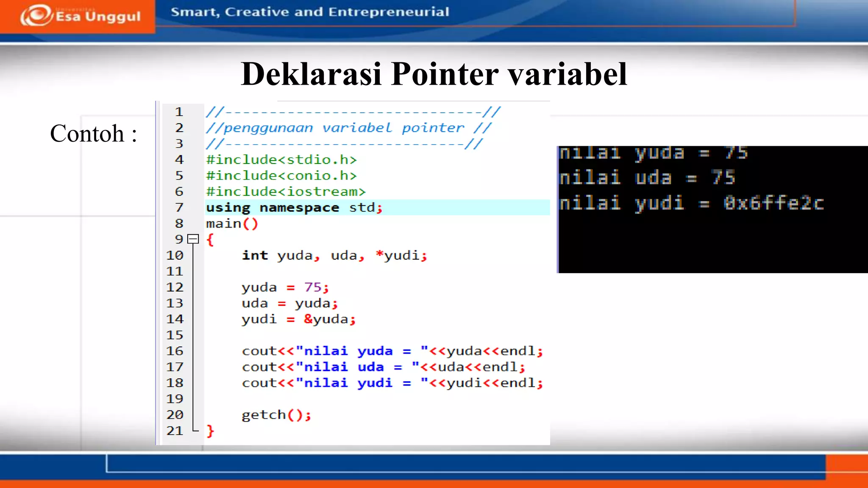Image resolution: width=868 pixels, height=488 pixels.
Task: Click the "Contoh :" label
Action: pos(94,133)
